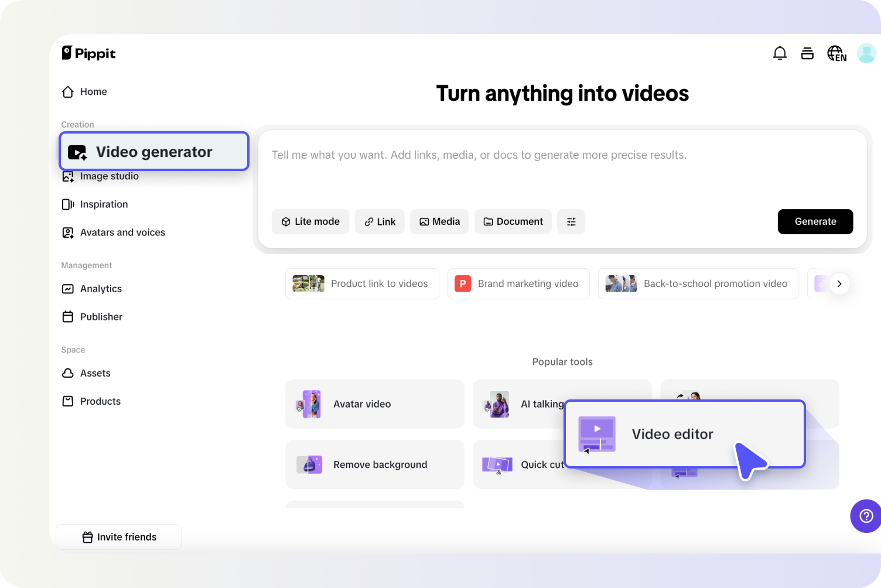This screenshot has width=881, height=588.
Task: Click the user profile avatar
Action: pyautogui.click(x=866, y=53)
